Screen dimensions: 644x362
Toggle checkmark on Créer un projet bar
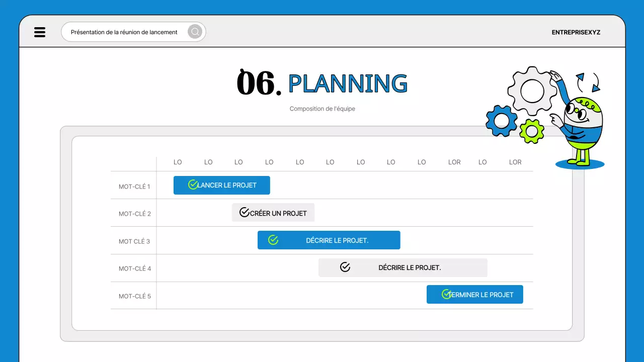(x=245, y=213)
